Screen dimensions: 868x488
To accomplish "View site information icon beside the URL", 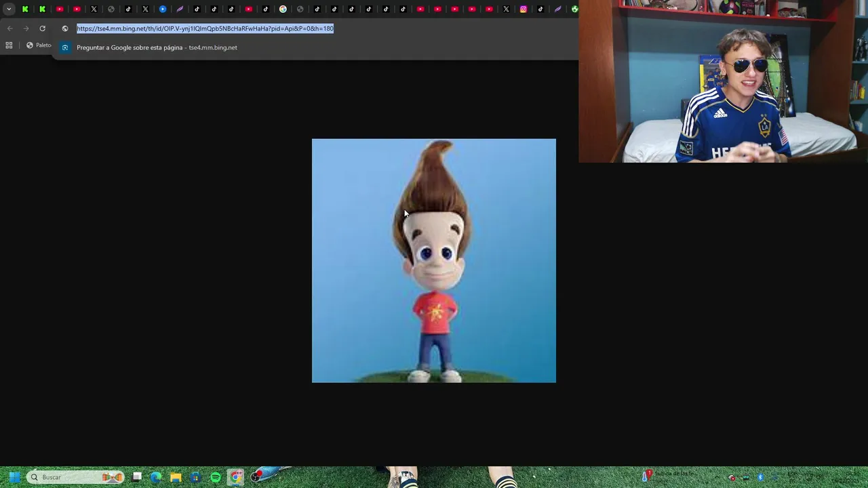I will (65, 28).
